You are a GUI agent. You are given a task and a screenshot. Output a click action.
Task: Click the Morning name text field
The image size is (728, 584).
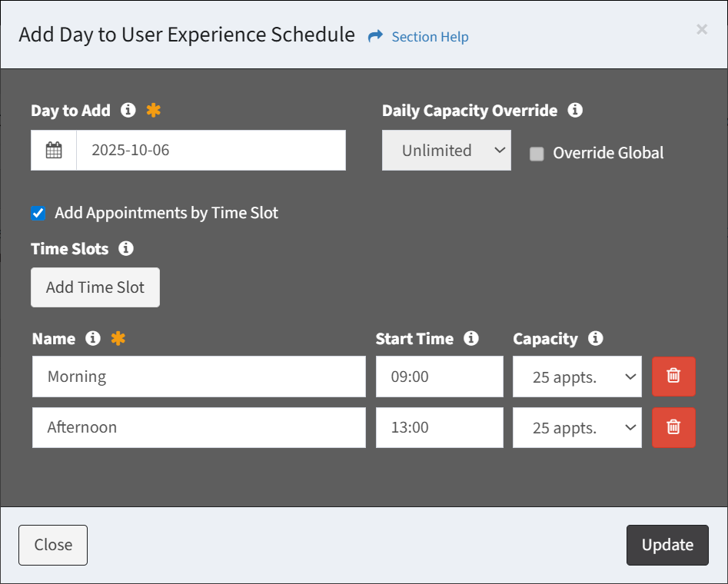198,377
